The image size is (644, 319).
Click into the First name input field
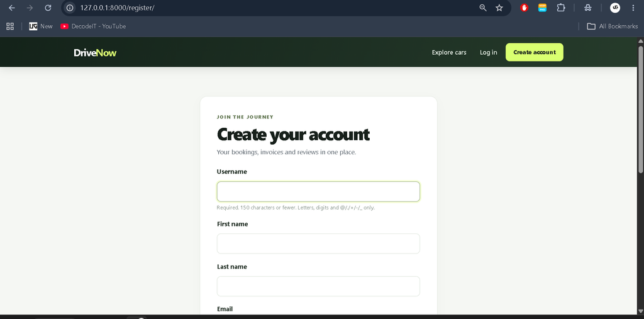pos(318,243)
